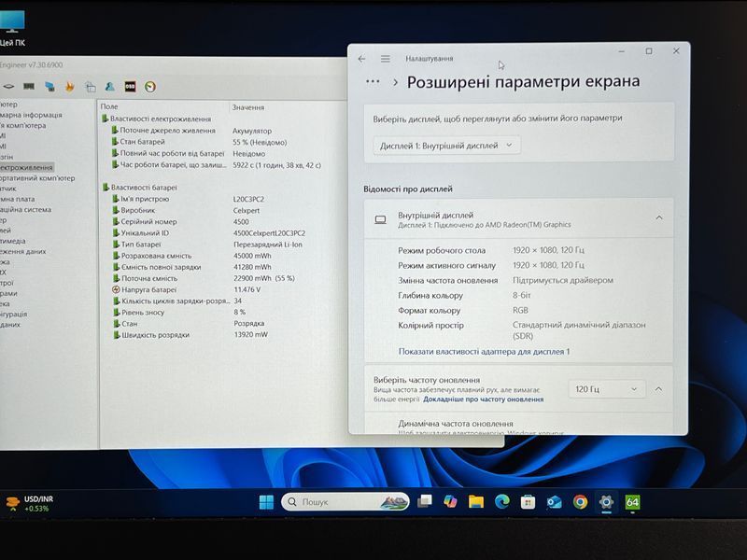This screenshot has height=560, width=747.
Task: Select the 'Серійний номер' row
Action: pos(145,221)
